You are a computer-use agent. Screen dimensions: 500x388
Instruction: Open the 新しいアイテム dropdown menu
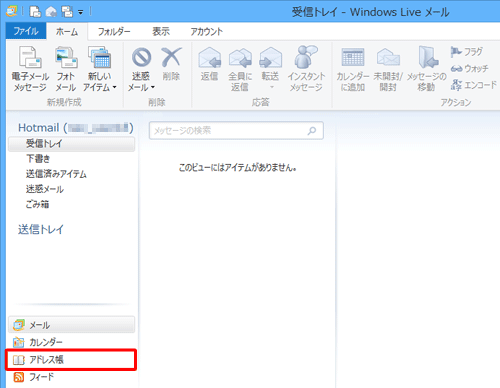pos(100,69)
